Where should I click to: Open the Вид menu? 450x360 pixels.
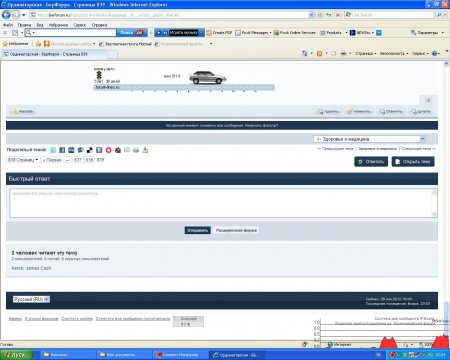[40, 25]
